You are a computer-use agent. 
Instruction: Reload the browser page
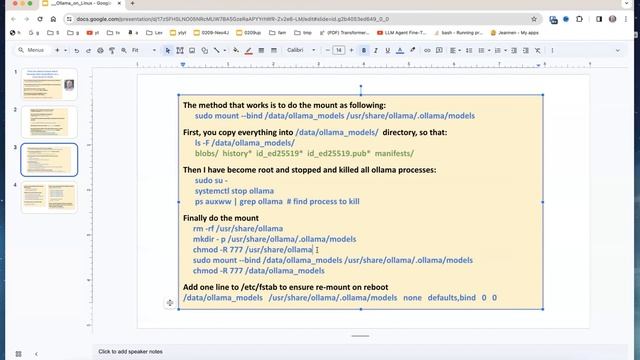40,19
